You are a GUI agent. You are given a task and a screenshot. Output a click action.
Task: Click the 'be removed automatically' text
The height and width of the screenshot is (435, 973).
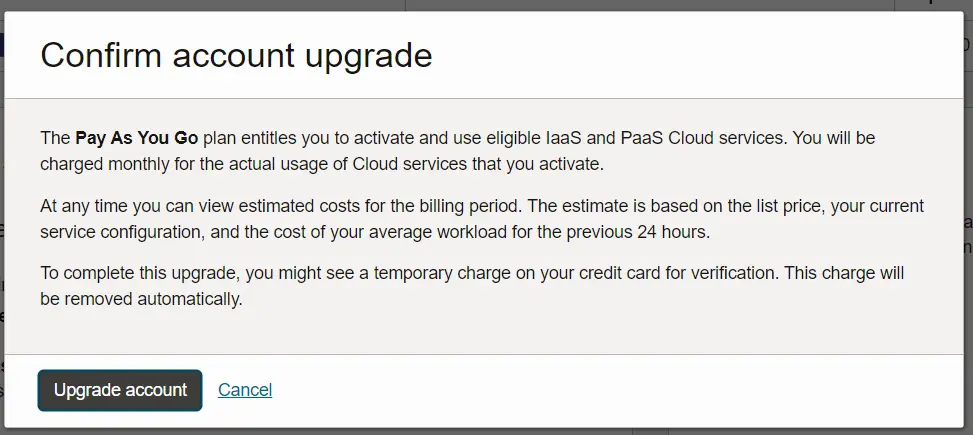point(141,298)
